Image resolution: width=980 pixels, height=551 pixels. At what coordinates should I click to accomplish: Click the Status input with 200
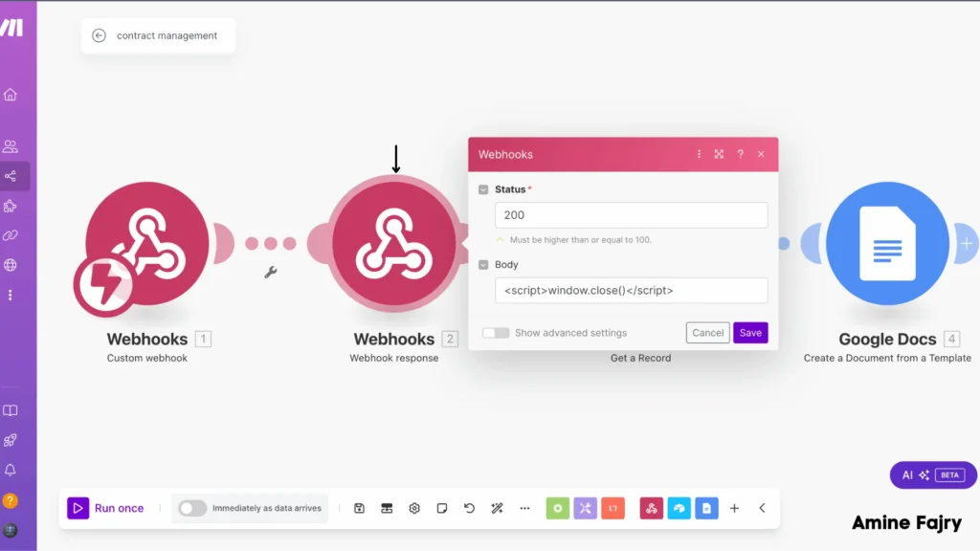(x=632, y=215)
